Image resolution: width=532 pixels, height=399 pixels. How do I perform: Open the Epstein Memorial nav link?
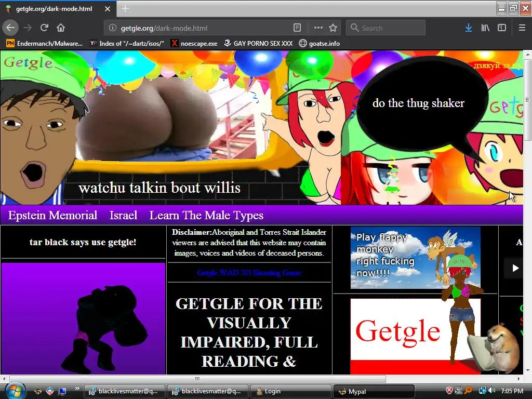point(52,215)
